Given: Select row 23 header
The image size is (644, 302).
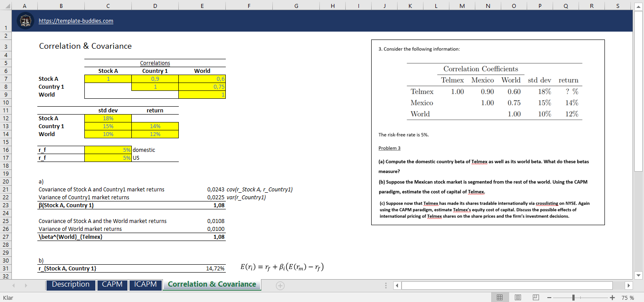Looking at the screenshot, I should point(6,205).
